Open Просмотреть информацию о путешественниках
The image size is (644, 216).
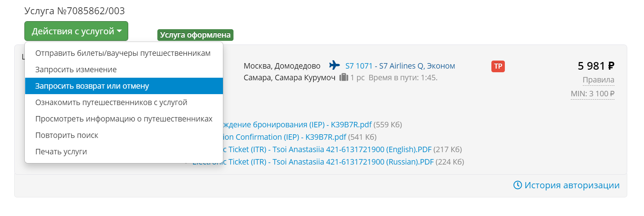tap(123, 119)
